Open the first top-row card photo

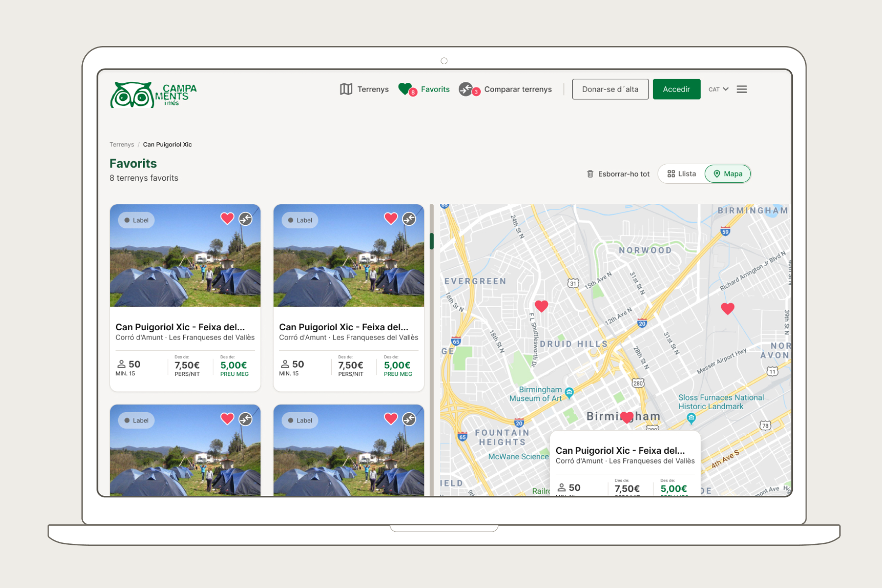pyautogui.click(x=185, y=255)
